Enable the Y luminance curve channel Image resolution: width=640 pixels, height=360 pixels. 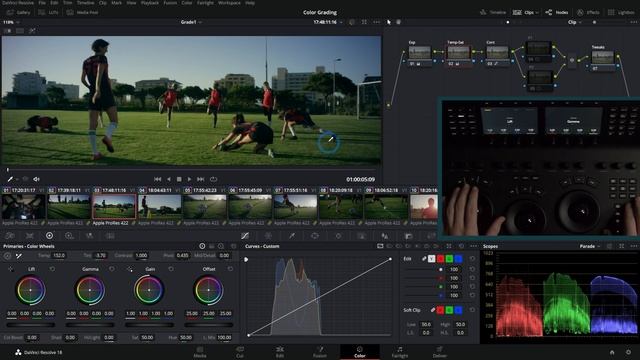pyautogui.click(x=431, y=259)
